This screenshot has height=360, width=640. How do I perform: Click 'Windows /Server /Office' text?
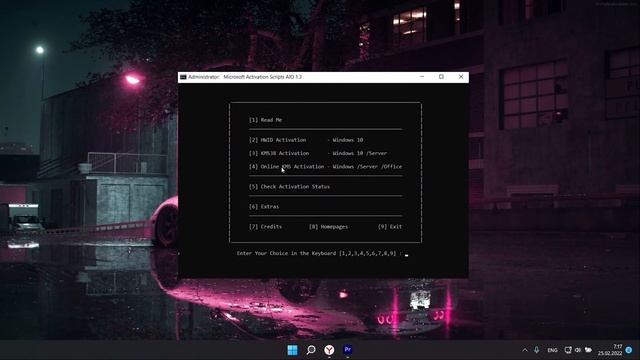tap(367, 167)
